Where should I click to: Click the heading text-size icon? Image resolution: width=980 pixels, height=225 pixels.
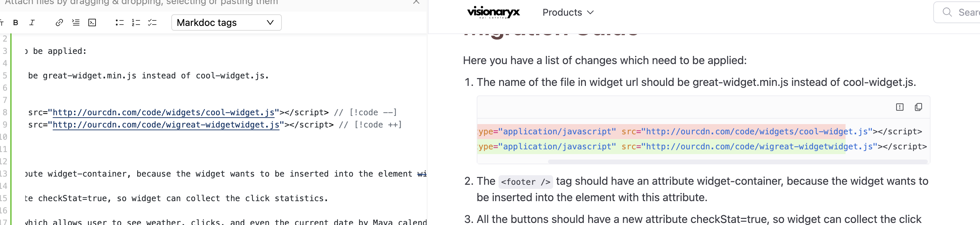tap(2, 23)
